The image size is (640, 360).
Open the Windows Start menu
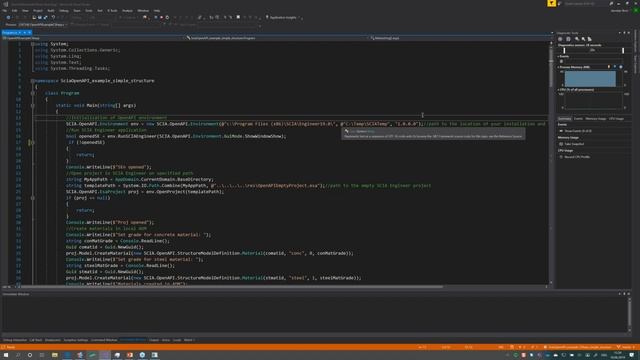(6, 355)
